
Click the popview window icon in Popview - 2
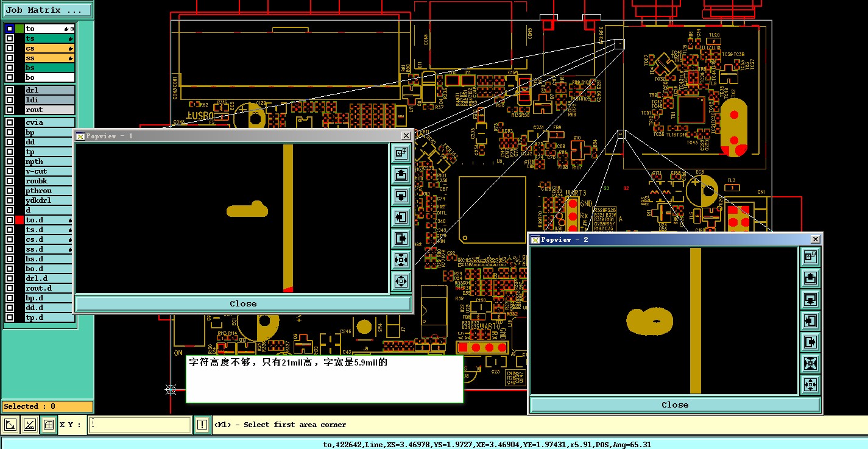(810, 257)
